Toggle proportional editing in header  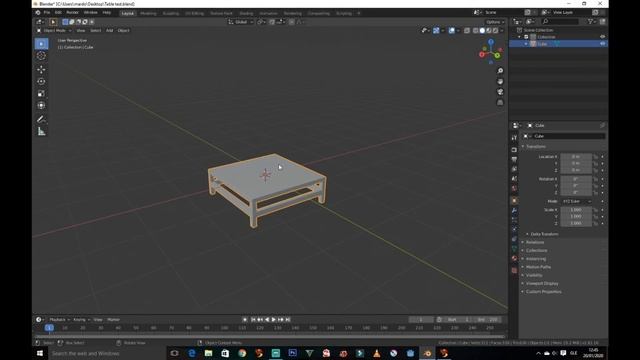tap(291, 22)
